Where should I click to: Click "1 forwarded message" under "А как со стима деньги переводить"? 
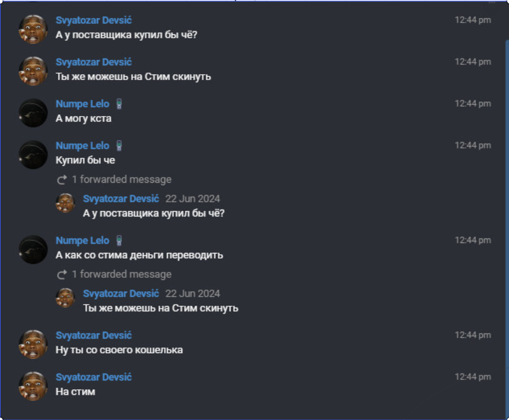(x=121, y=274)
